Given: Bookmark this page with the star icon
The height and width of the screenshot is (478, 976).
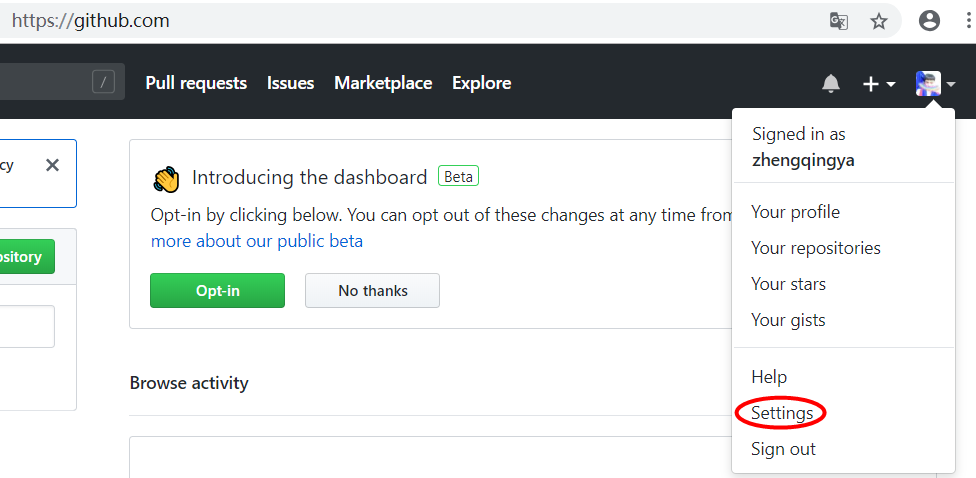Looking at the screenshot, I should click(x=879, y=21).
